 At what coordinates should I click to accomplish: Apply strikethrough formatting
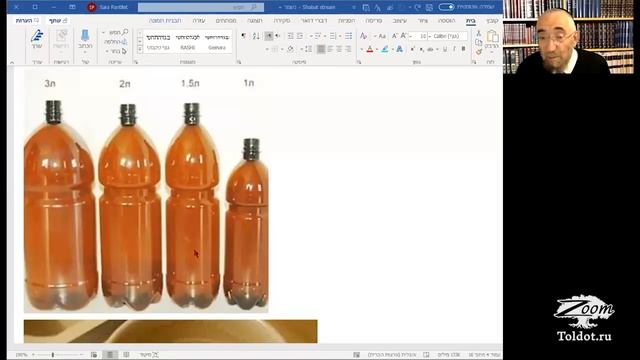[x=430, y=49]
